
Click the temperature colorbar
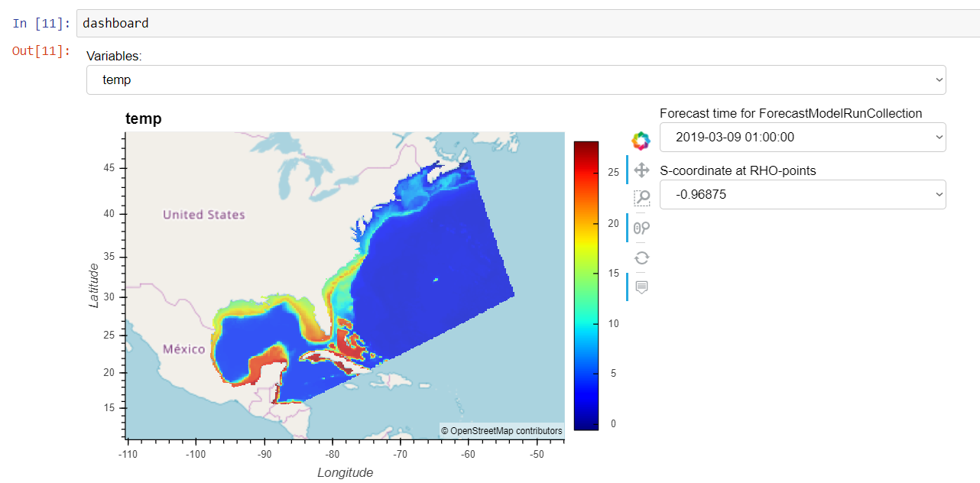point(586,286)
